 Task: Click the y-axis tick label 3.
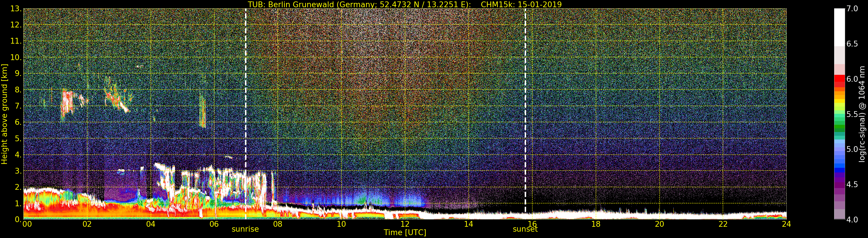tap(18, 171)
